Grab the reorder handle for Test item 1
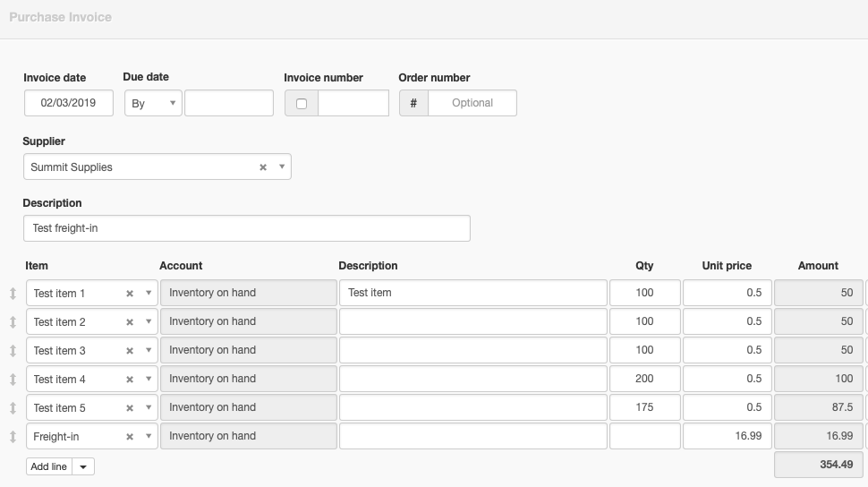Viewport: 868px width, 487px height. click(13, 293)
